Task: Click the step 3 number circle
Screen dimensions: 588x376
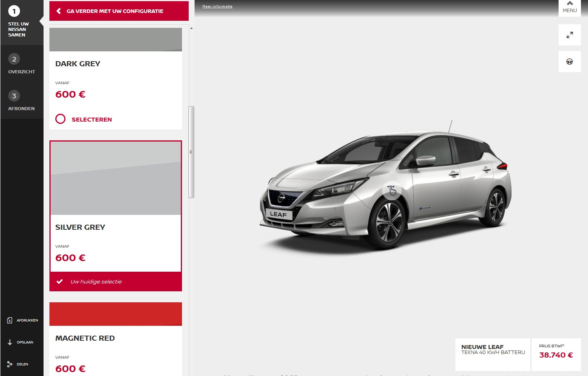Action: click(x=14, y=96)
